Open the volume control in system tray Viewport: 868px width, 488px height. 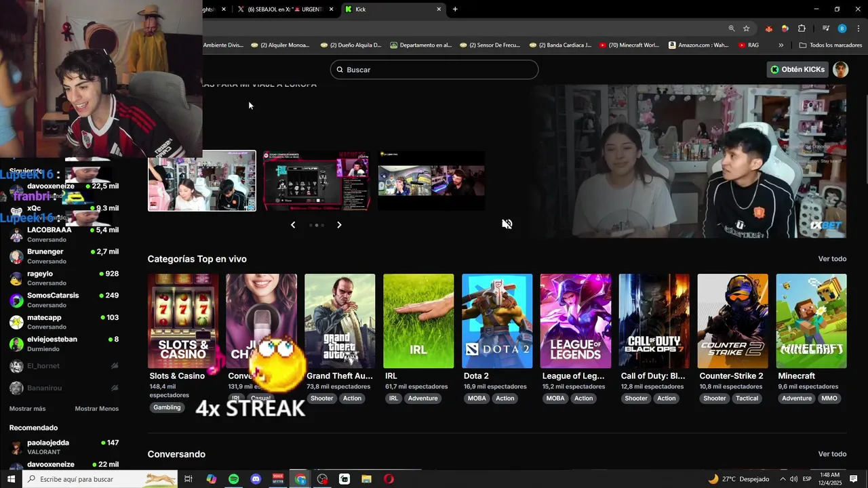click(793, 479)
